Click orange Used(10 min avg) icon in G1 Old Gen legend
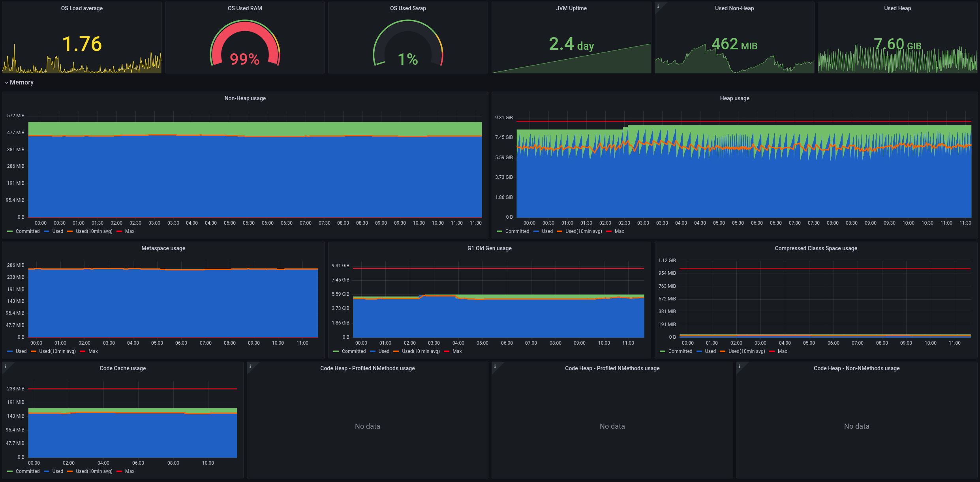This screenshot has height=482, width=980. pyautogui.click(x=396, y=351)
